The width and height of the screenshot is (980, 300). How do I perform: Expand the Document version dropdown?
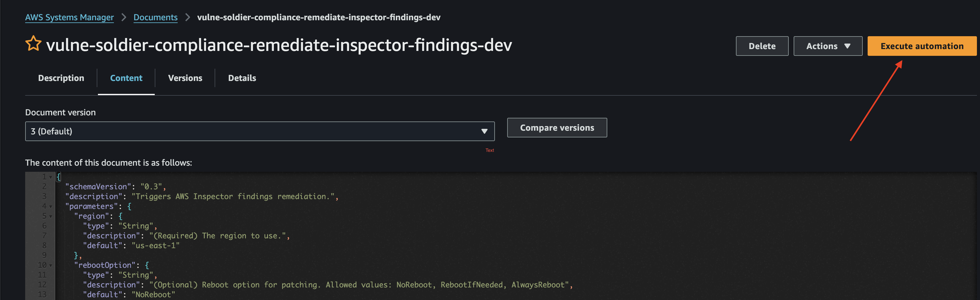click(x=260, y=131)
